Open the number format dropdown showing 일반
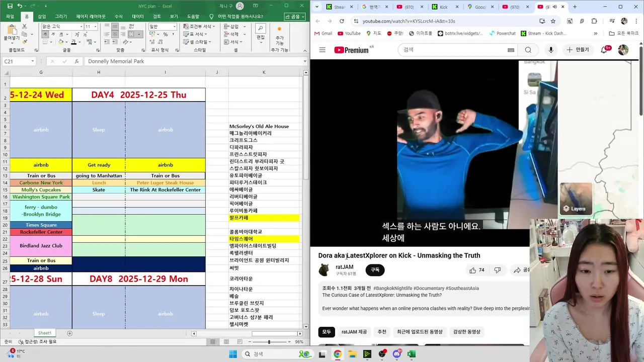The height and width of the screenshot is (362, 644). pyautogui.click(x=174, y=27)
